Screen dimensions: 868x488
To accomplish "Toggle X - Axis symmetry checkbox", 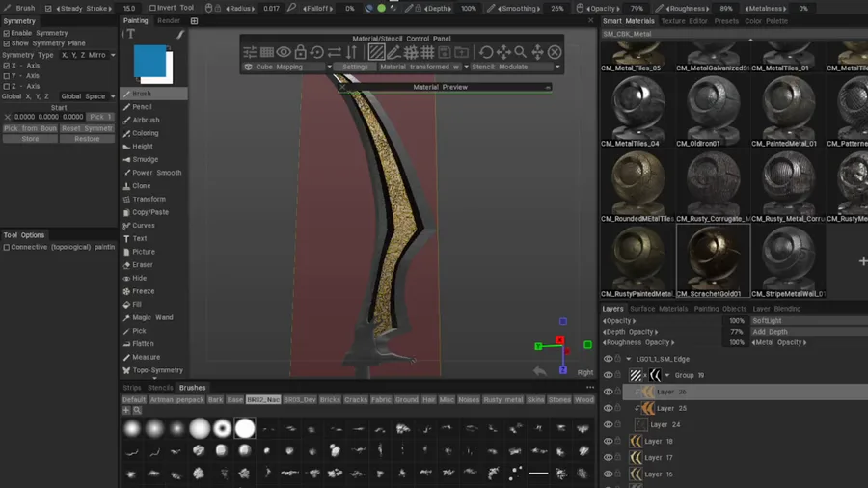I will (7, 66).
